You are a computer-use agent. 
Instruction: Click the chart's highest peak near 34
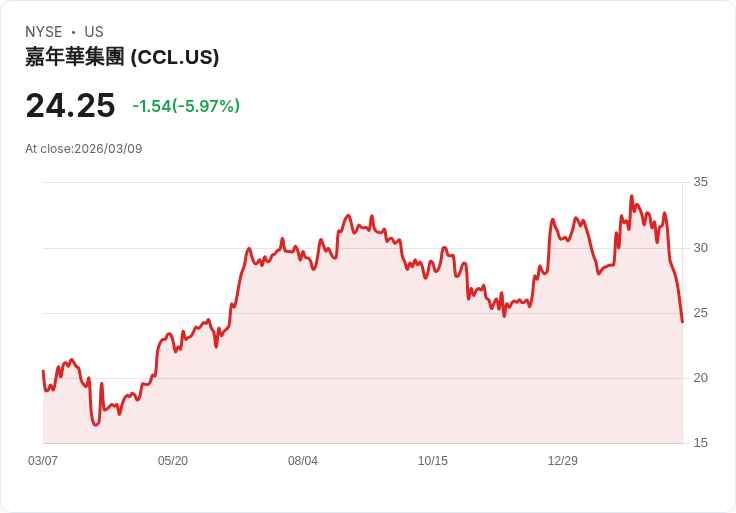point(631,196)
